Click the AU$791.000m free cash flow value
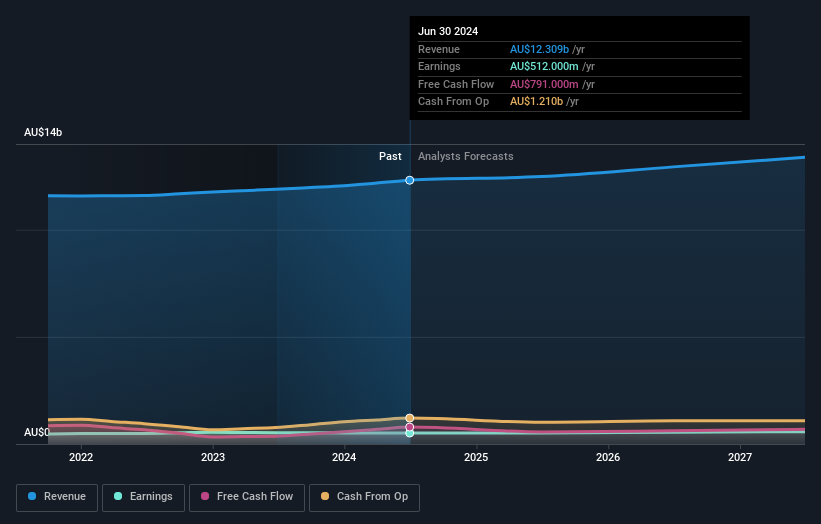The image size is (821, 524). (544, 84)
